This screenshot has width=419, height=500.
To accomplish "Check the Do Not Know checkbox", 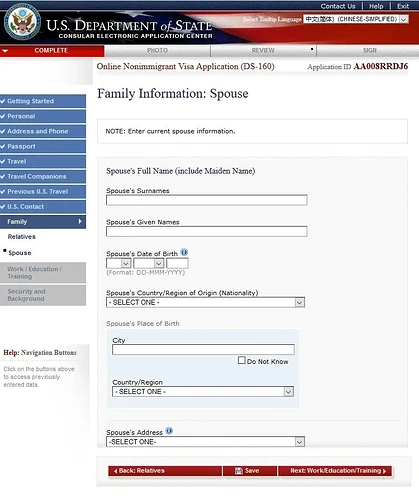I will (241, 360).
